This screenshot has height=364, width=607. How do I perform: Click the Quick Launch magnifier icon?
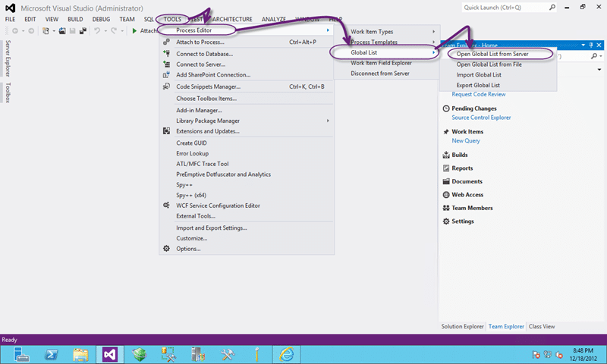click(x=552, y=8)
